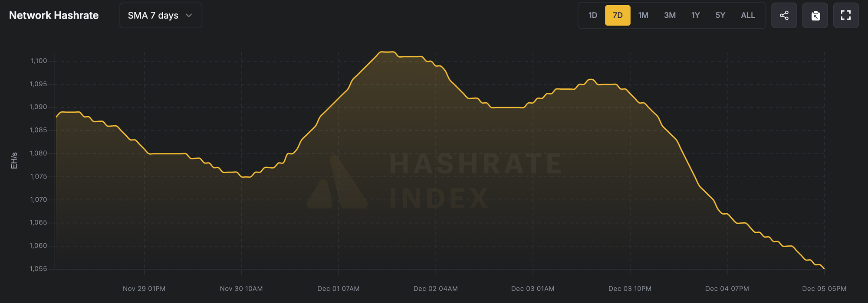Click the Dec 03 01AM date label
The height and width of the screenshot is (303, 868).
pos(533,289)
